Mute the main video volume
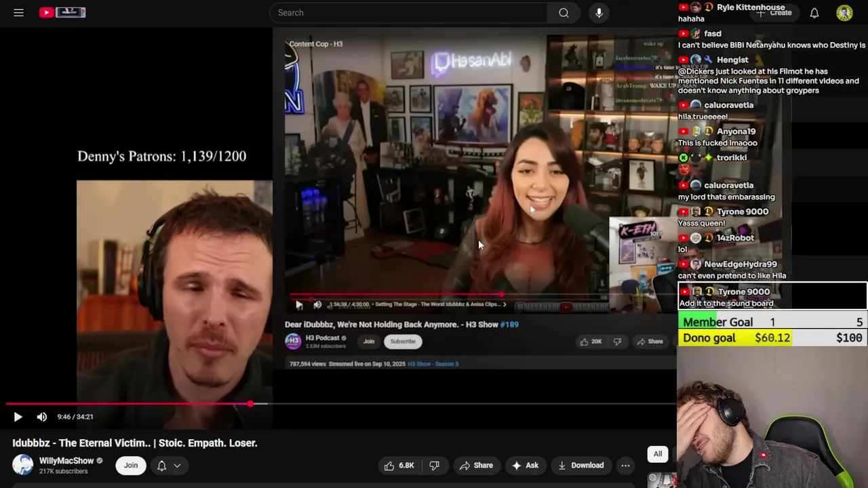868x488 pixels. (x=42, y=417)
